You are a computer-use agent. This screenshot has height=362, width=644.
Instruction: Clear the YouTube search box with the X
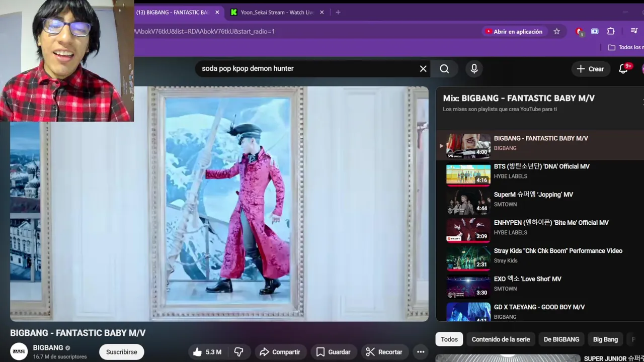click(423, 69)
